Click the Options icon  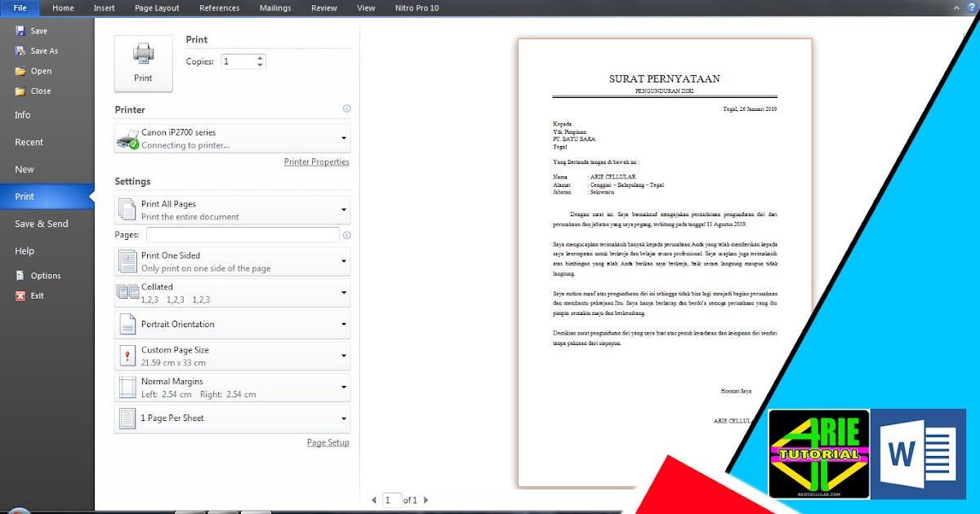click(x=20, y=276)
